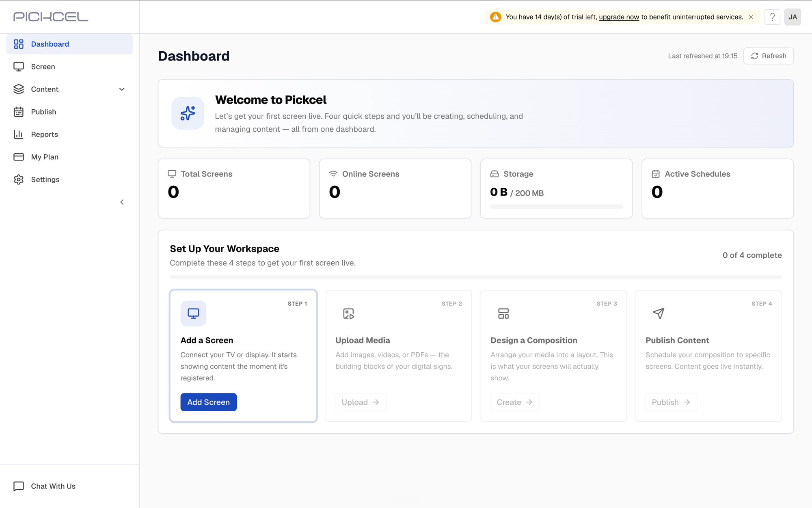Open the My Plan menu item
Screen dimensions: 812x508
[x=70, y=157]
